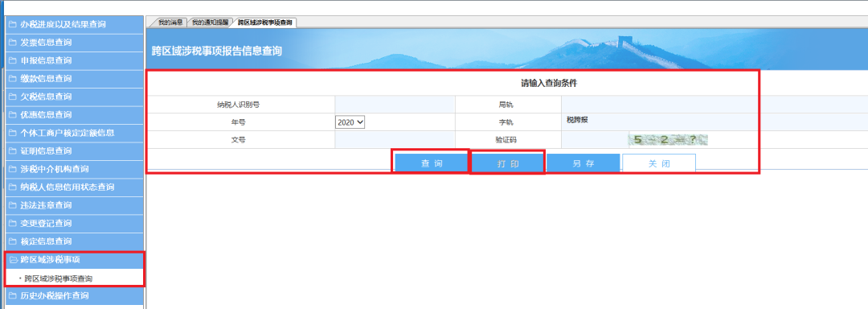Expand the 申报信息查询 folder
Screen dimensions: 868x309
74,60
